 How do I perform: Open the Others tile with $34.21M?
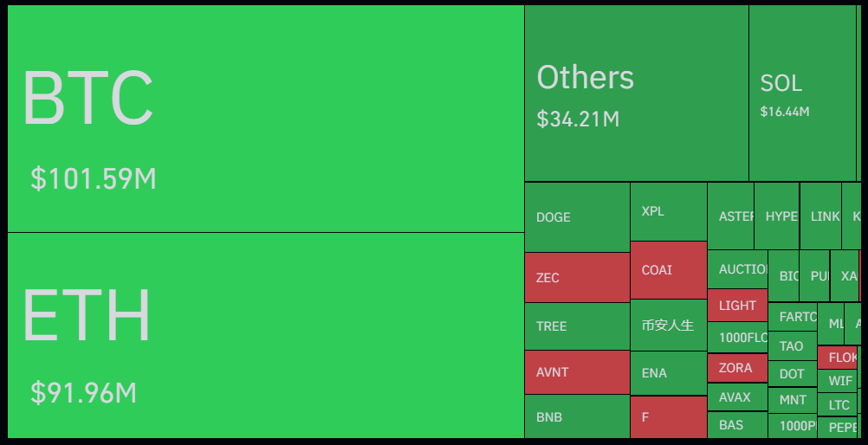(x=636, y=94)
